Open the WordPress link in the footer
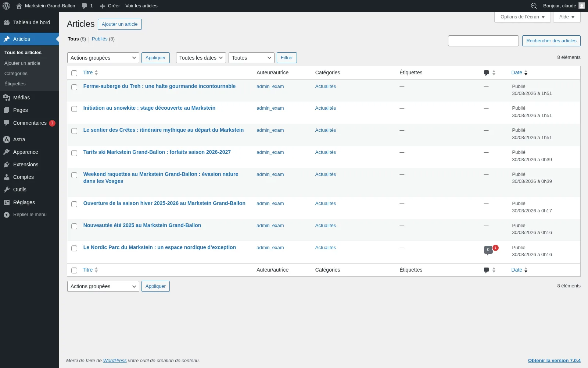 pyautogui.click(x=115, y=361)
